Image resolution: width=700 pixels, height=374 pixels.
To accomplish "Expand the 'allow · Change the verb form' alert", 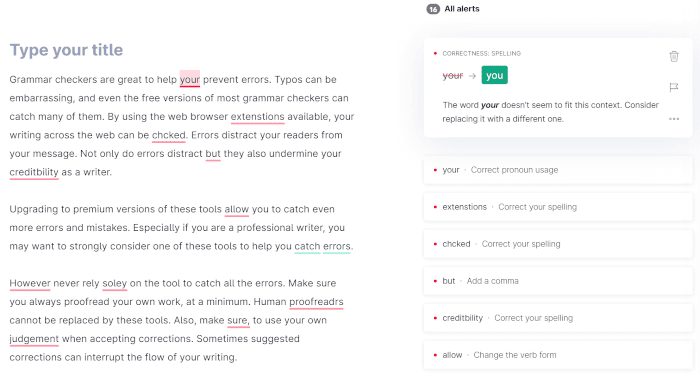I will 558,355.
